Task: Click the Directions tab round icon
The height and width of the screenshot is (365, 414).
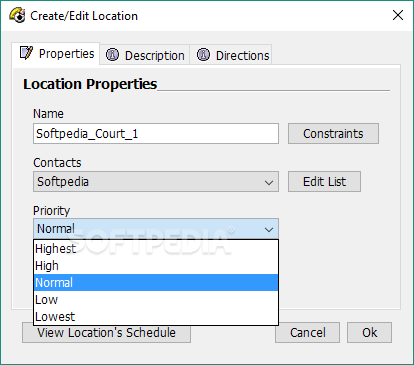Action: 203,55
